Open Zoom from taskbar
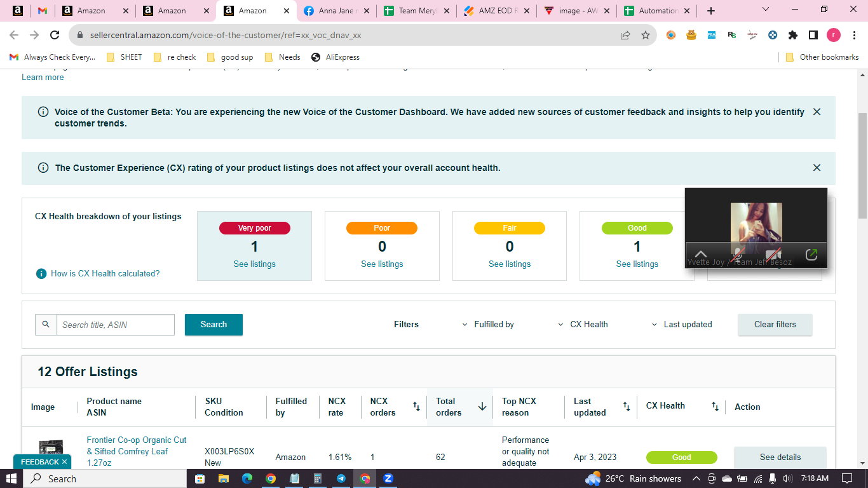This screenshot has height=488, width=868. point(388,478)
